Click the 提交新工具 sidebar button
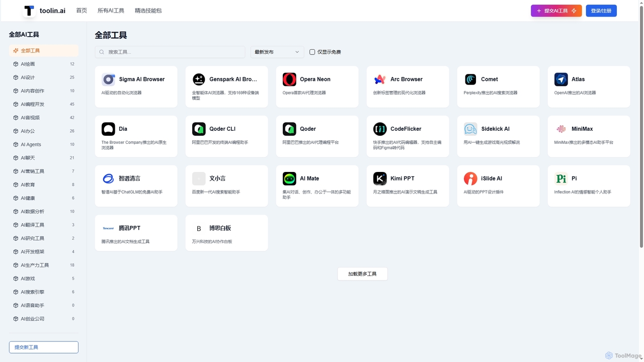This screenshot has height=362, width=644. click(44, 347)
